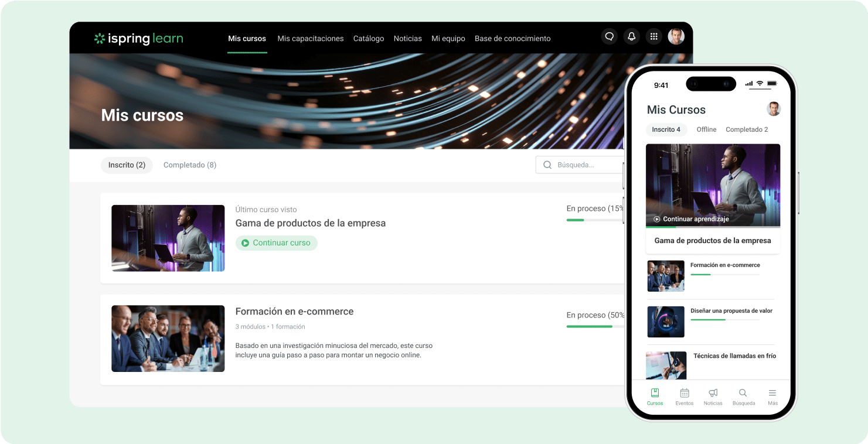Switch to the Catálogo section

pos(368,38)
